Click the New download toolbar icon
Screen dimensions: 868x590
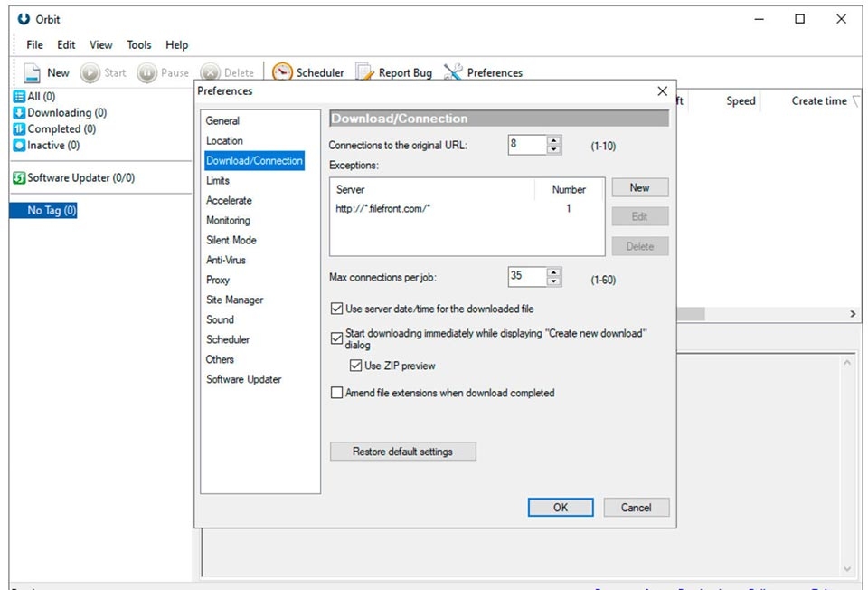coord(33,72)
